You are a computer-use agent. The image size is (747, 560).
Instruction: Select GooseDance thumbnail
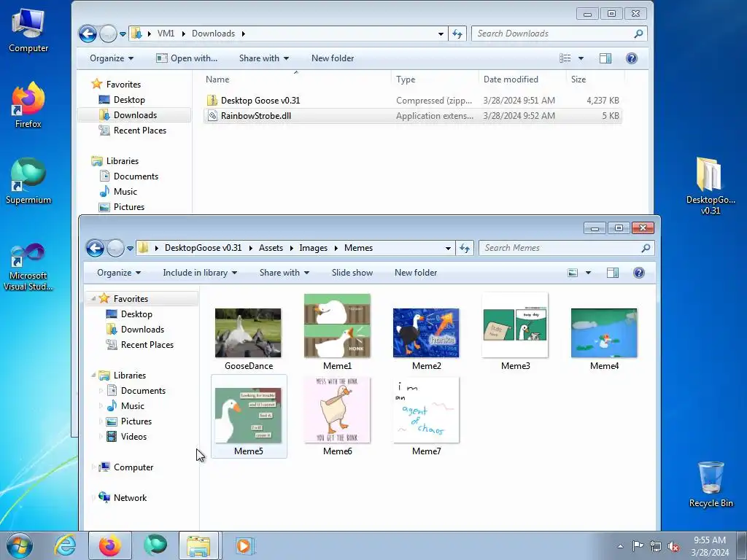[x=248, y=332]
